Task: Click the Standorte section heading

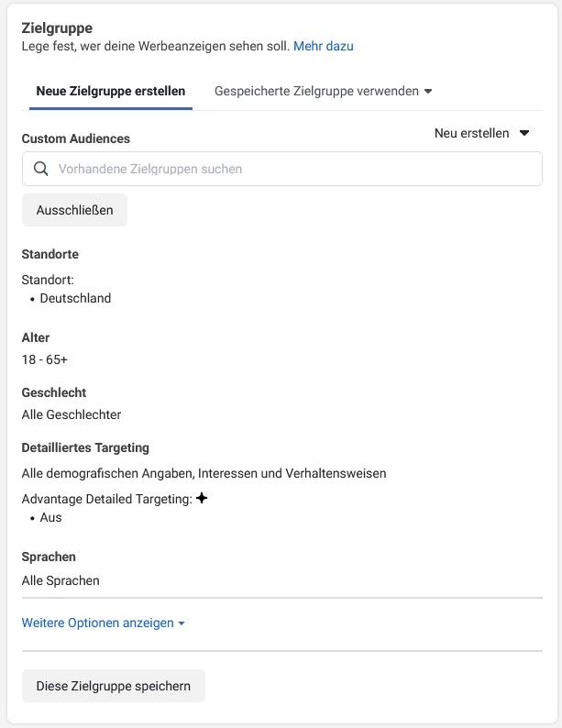Action: click(50, 254)
